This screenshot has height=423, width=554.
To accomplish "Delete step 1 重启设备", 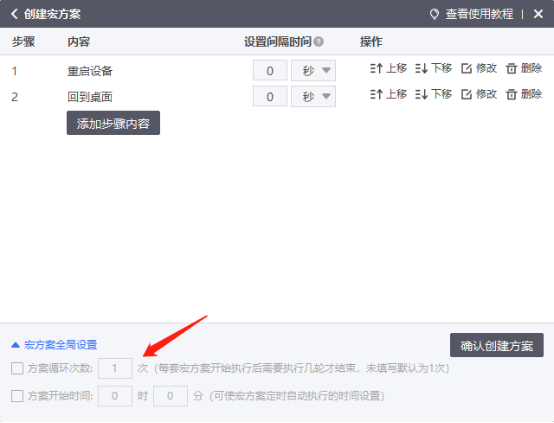I will 524,68.
